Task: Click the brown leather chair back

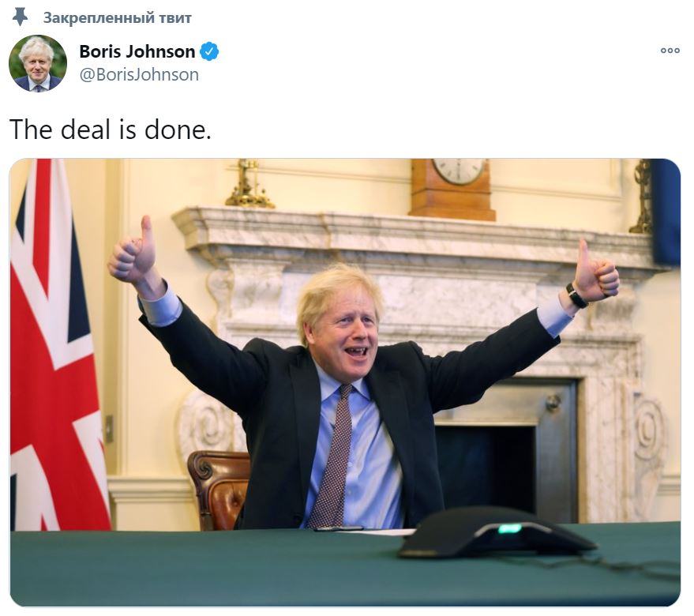Action: [x=219, y=487]
